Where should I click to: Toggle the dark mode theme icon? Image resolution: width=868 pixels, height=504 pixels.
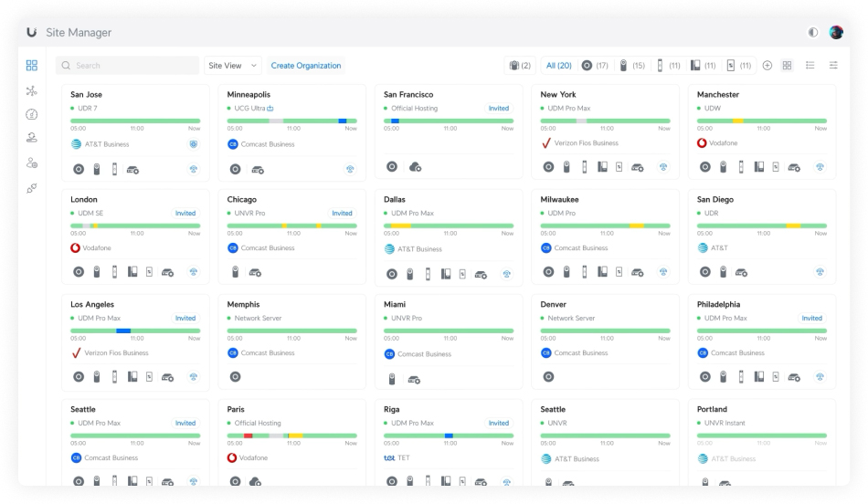coord(813,33)
